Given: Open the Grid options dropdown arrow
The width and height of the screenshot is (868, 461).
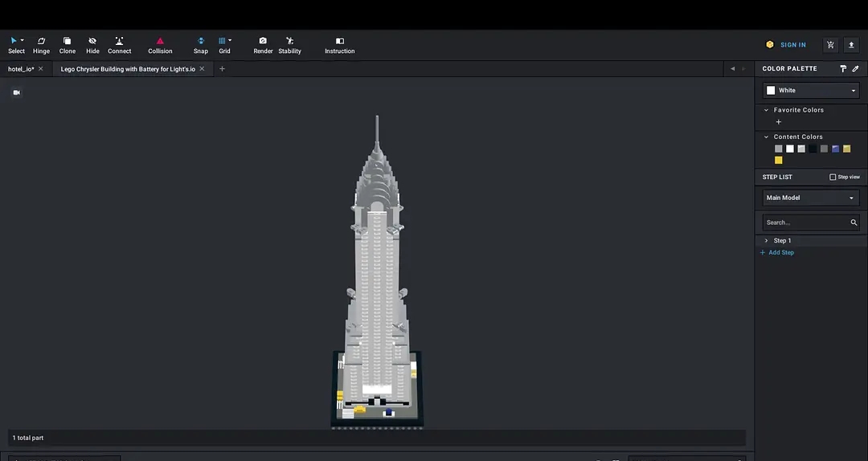Looking at the screenshot, I should tap(230, 40).
